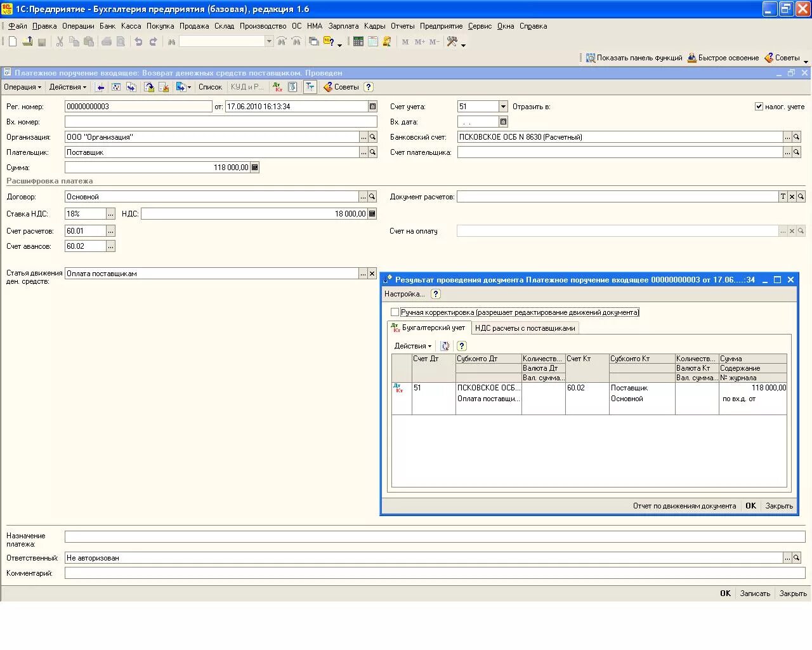Expand the Действия menu in result window

[413, 346]
